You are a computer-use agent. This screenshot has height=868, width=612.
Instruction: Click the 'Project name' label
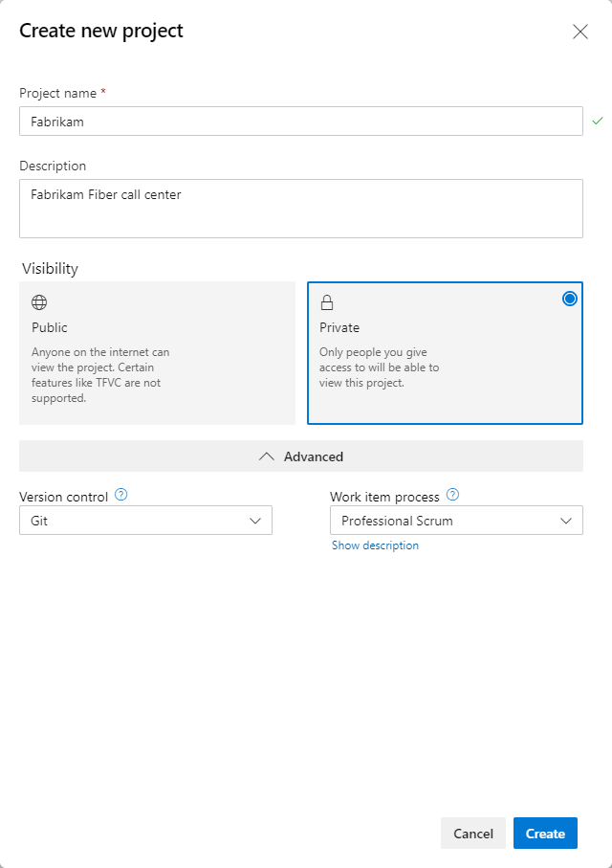(x=58, y=93)
